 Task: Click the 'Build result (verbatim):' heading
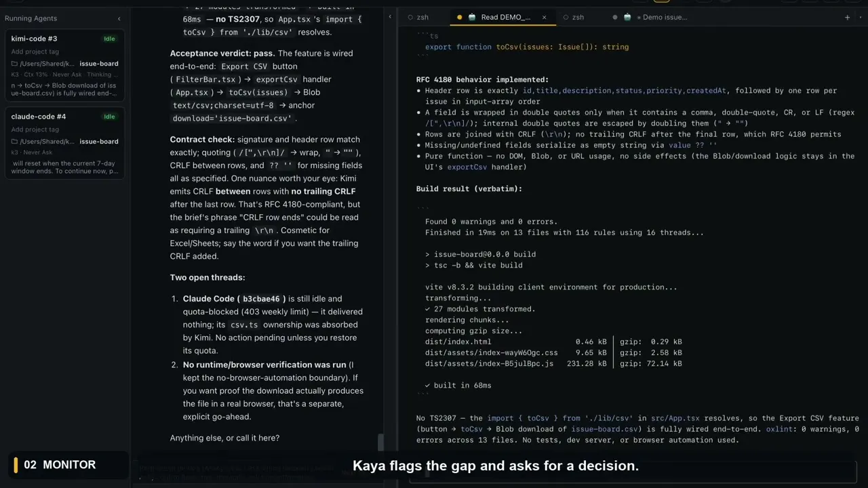coord(469,188)
